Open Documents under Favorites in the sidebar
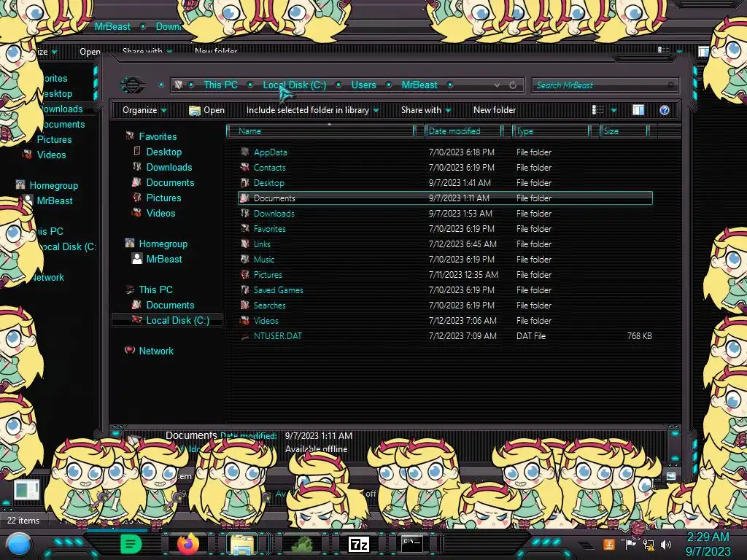 (x=170, y=182)
